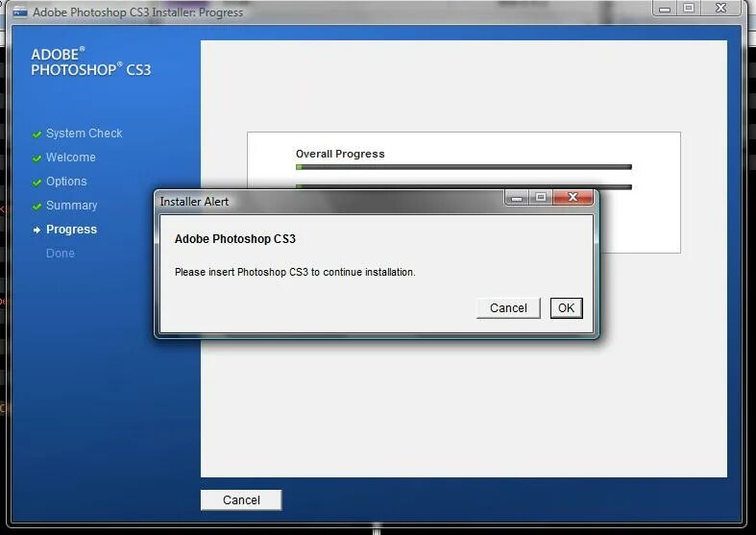
Task: Click the installer title bar application icon
Action: (x=20, y=12)
